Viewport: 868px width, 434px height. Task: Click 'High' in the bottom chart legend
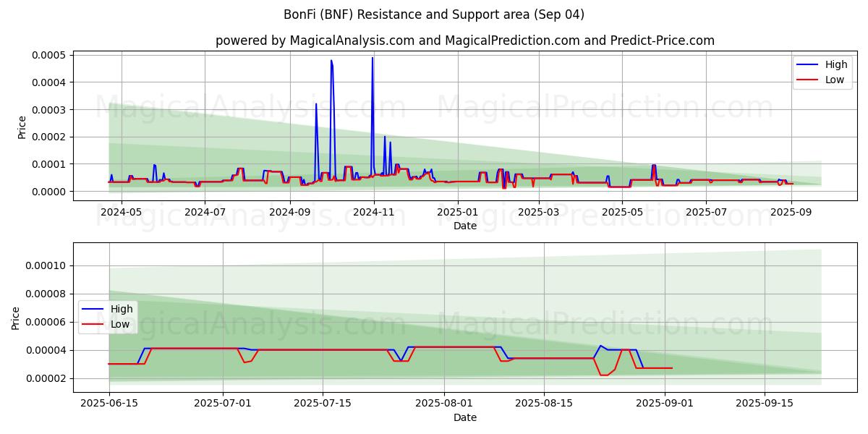(122, 309)
